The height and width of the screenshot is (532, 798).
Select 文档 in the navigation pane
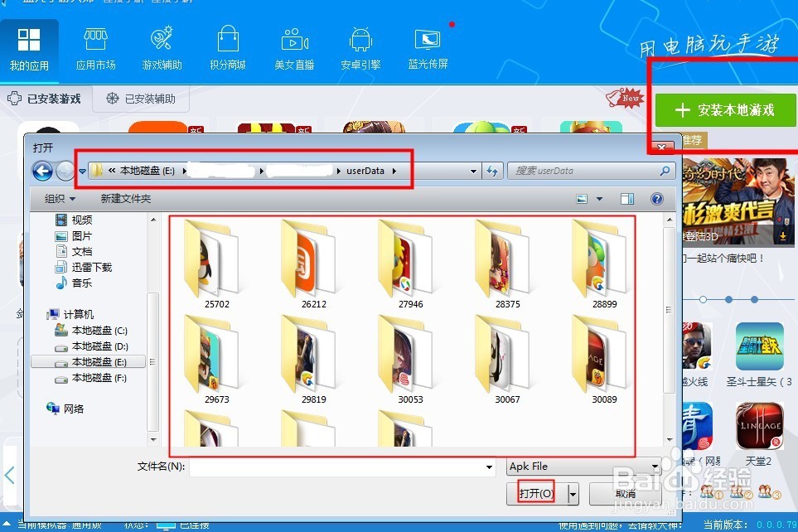[75, 251]
